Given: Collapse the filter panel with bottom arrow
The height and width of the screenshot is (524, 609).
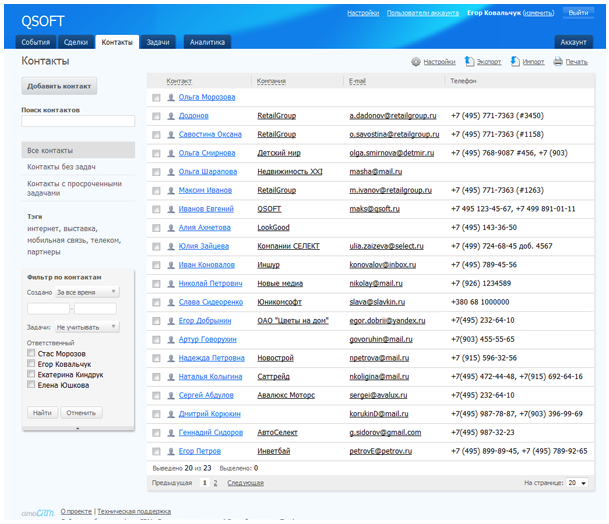Looking at the screenshot, I should (78, 428).
